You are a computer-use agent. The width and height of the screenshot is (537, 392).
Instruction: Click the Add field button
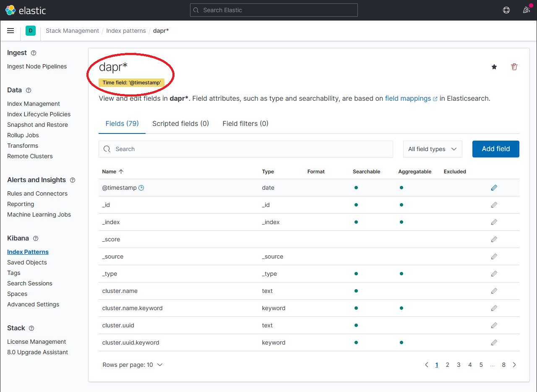(495, 149)
